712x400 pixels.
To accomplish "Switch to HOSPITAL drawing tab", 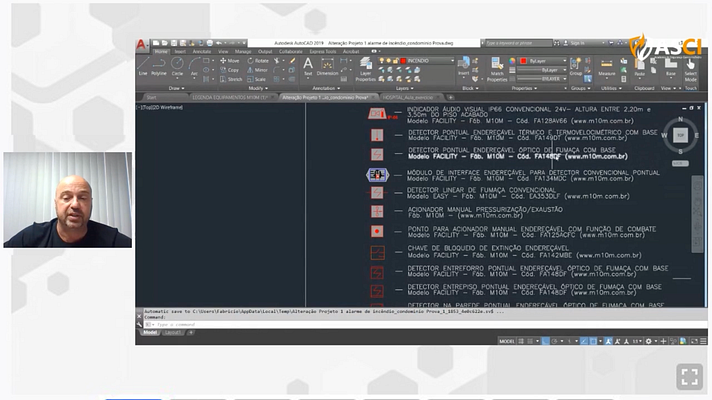I will [408, 97].
